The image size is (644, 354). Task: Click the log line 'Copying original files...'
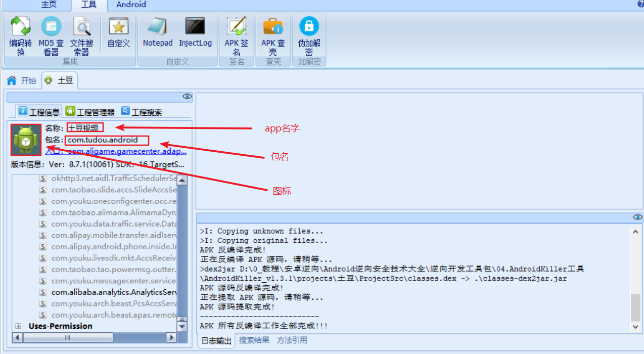pyautogui.click(x=263, y=241)
